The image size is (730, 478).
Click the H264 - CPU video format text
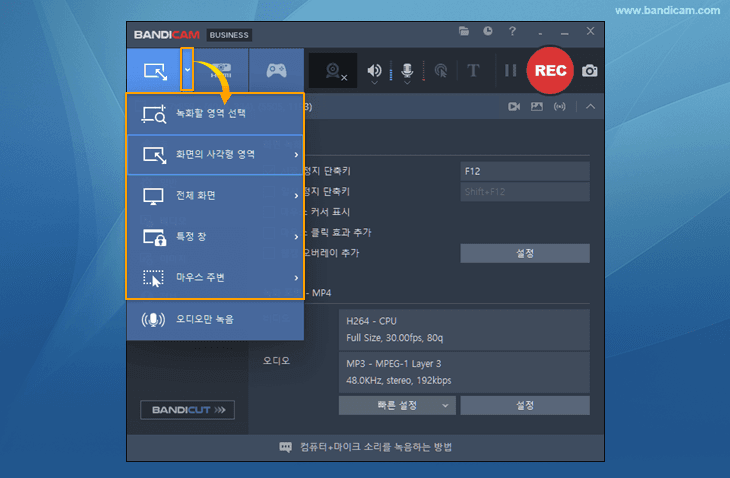click(371, 321)
